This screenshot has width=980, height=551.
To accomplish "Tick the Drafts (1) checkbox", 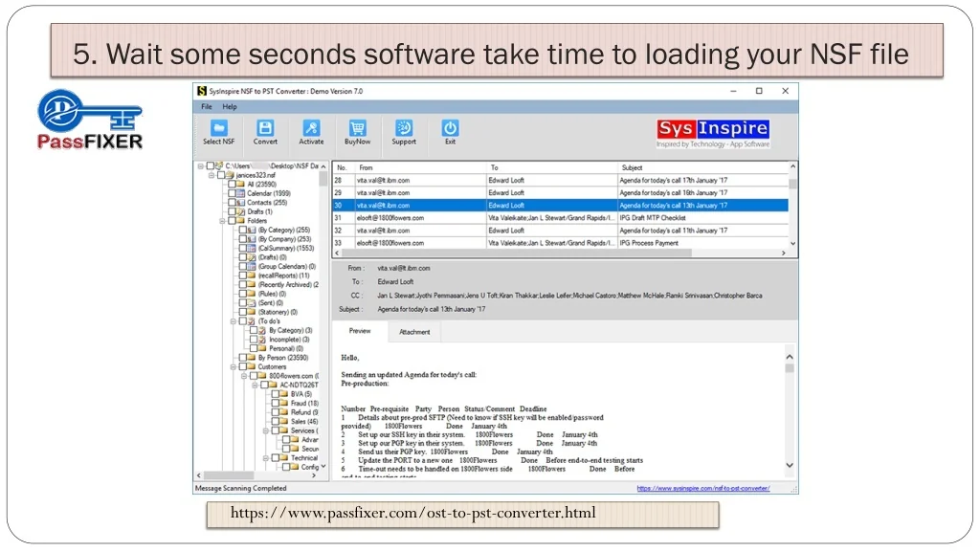I will (232, 211).
